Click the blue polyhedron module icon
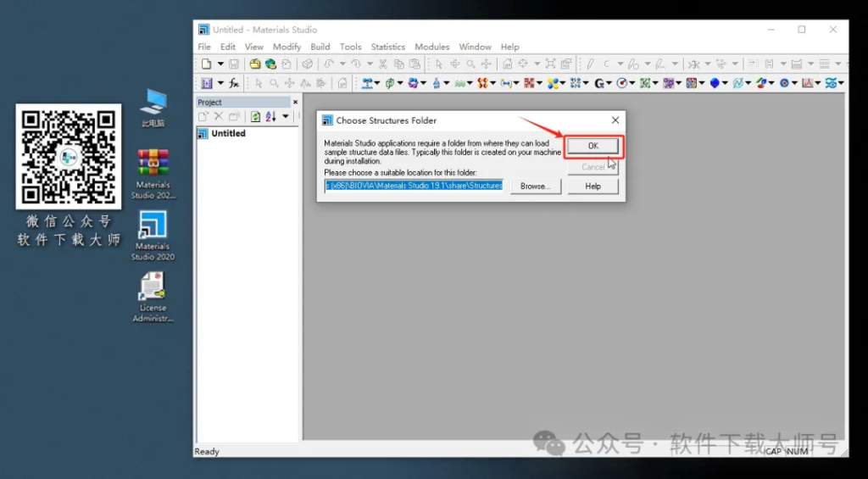 [x=715, y=83]
